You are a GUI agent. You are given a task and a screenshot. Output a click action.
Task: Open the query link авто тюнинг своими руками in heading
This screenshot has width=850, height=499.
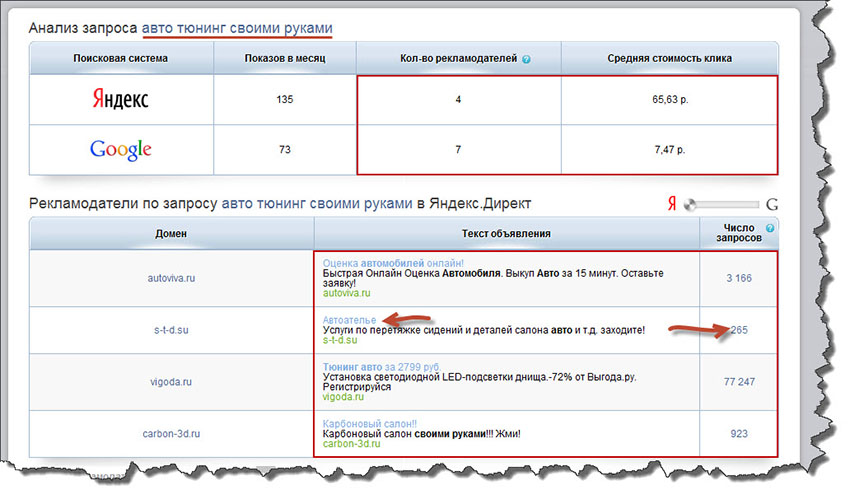pos(237,28)
